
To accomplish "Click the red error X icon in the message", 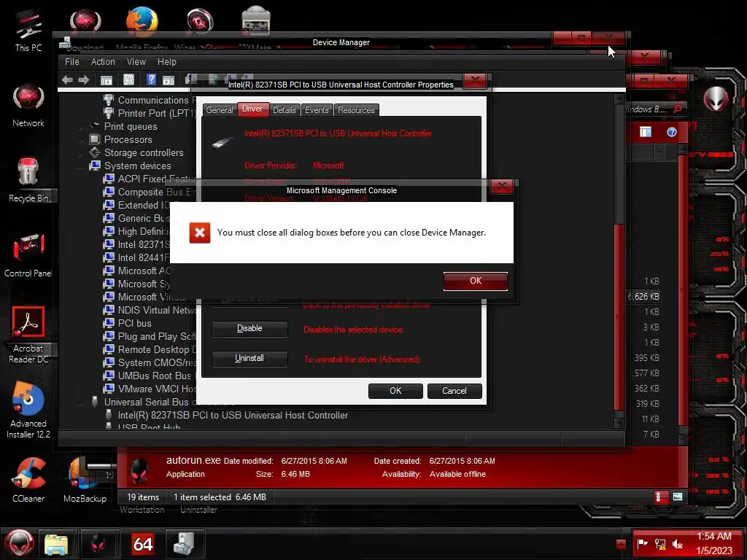I will click(x=200, y=233).
